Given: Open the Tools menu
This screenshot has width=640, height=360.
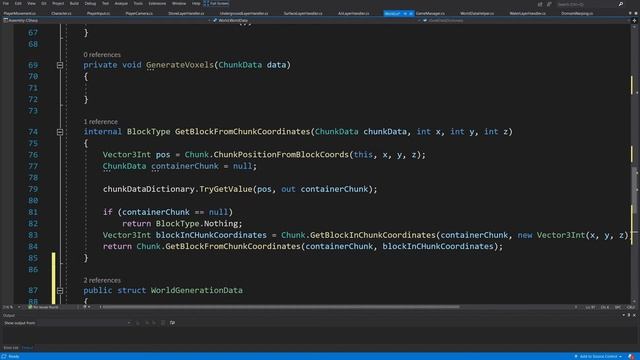Looking at the screenshot, I should (x=138, y=3).
